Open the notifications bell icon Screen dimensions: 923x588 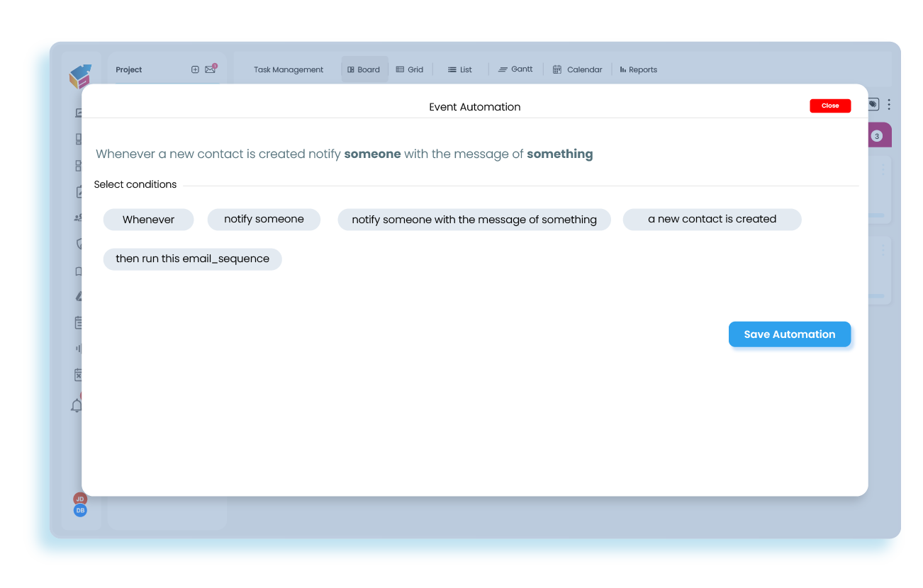[x=77, y=405]
